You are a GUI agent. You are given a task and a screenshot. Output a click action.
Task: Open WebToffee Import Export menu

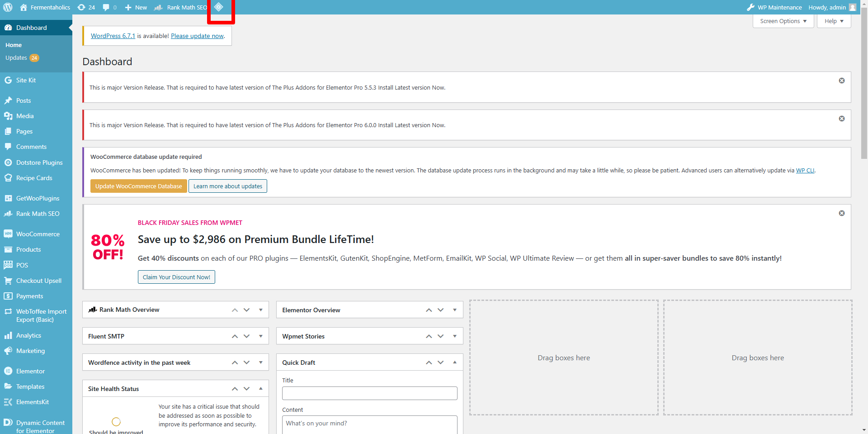[x=36, y=315]
